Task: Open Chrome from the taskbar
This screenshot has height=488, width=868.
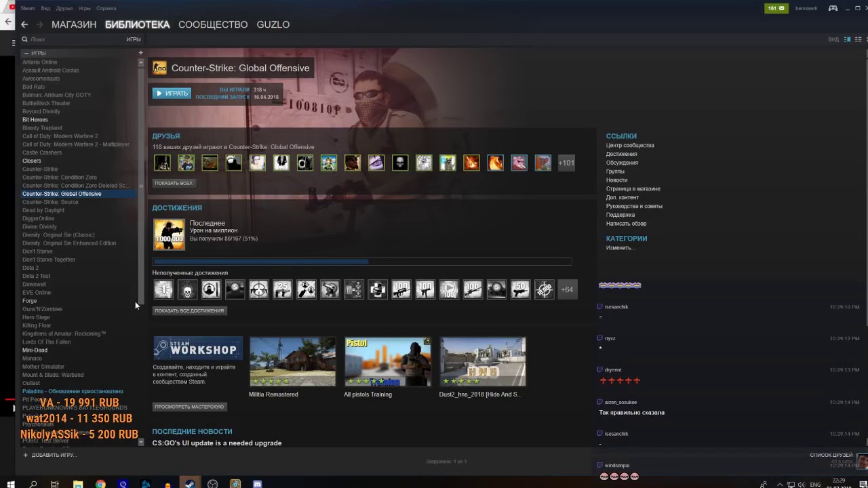Action: (100, 484)
